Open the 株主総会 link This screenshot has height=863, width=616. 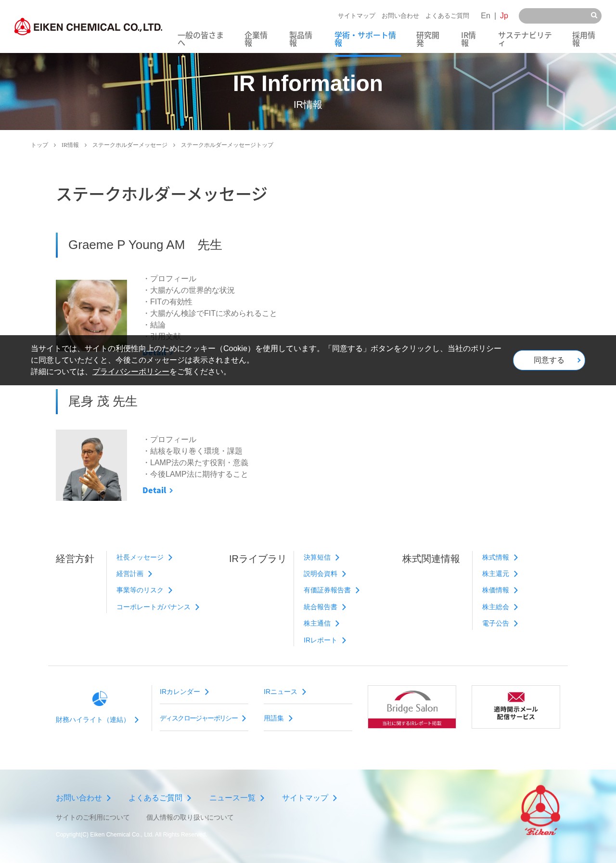pos(500,607)
